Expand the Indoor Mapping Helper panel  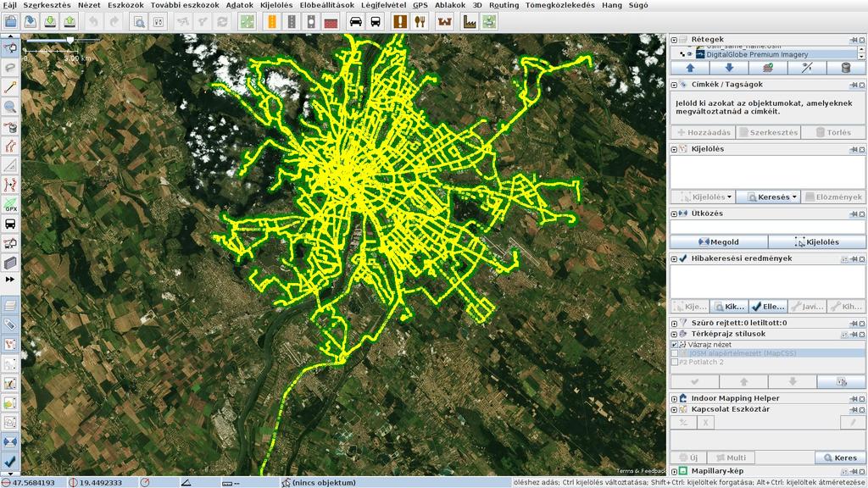click(x=674, y=398)
